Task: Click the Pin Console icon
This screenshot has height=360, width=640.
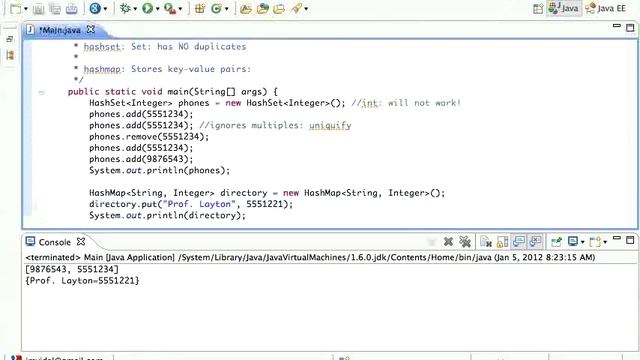Action: (556, 242)
